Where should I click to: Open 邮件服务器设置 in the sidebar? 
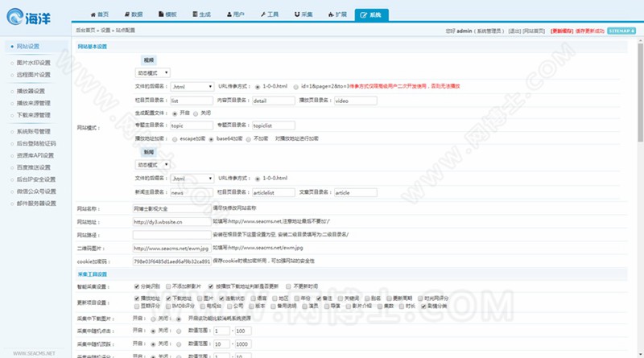coord(36,204)
